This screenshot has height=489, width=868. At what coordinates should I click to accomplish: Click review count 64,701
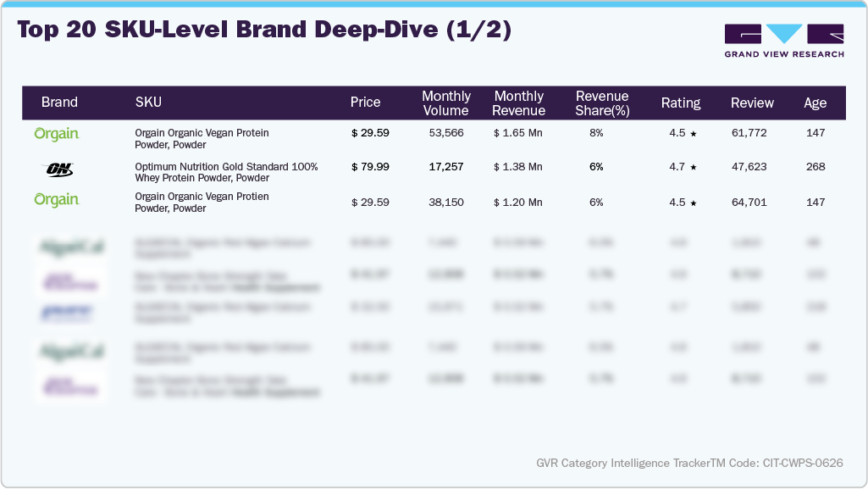(749, 203)
